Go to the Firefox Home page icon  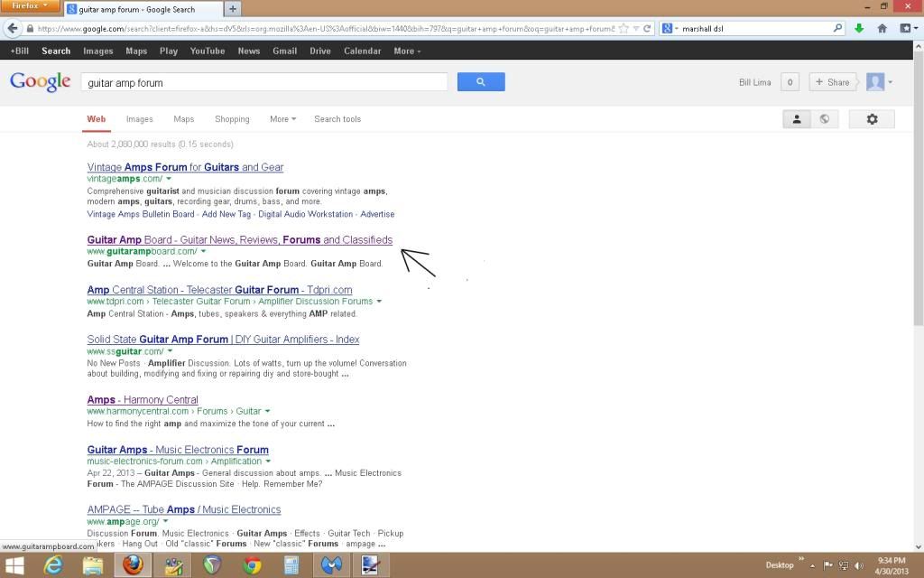click(x=882, y=28)
